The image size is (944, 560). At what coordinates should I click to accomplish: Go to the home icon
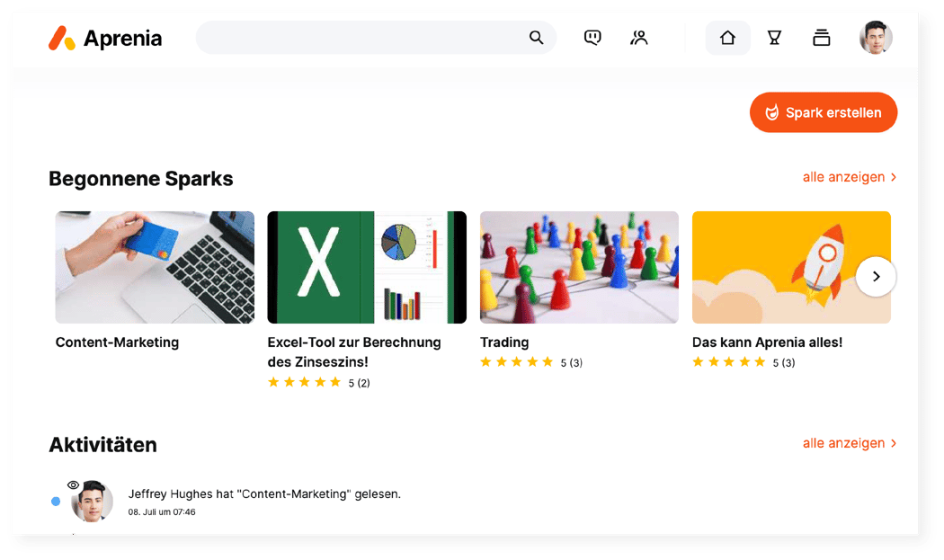coord(727,38)
